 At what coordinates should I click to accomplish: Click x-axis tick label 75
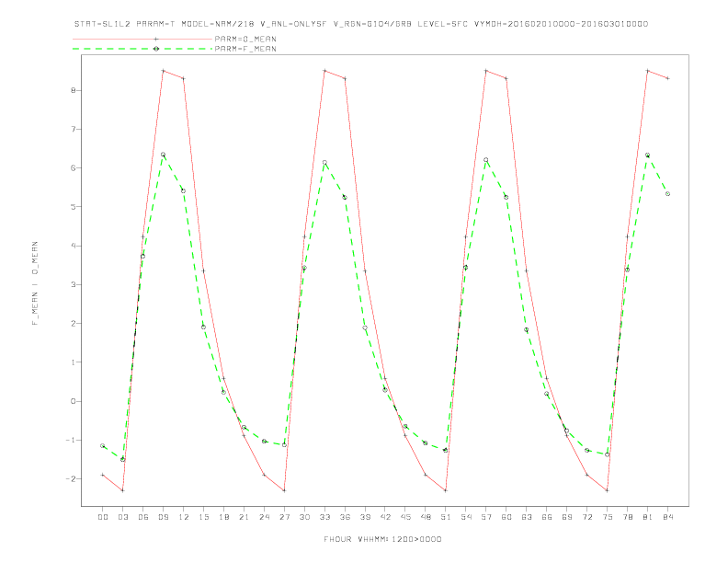608,517
